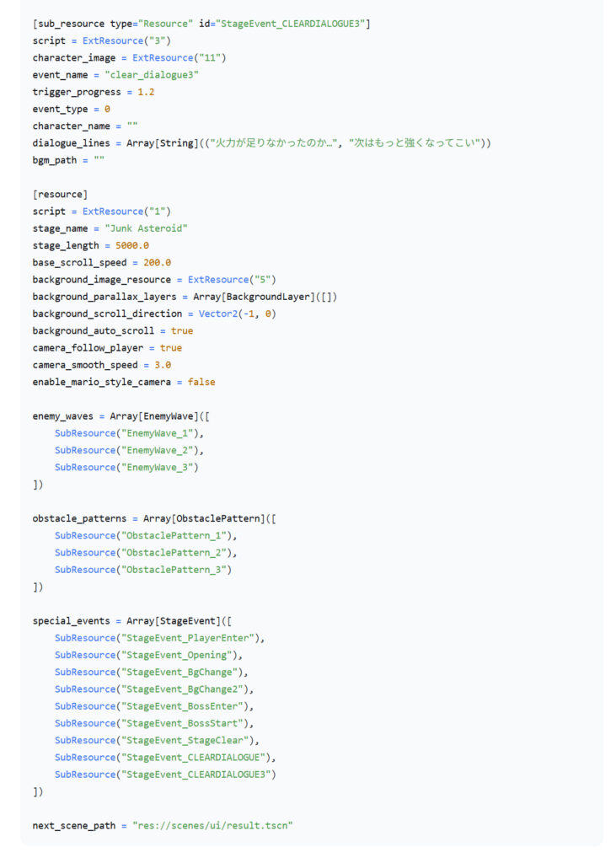This screenshot has height=863, width=616.
Task: Click the background_image_resource ExtResource("5") value
Action: (232, 280)
